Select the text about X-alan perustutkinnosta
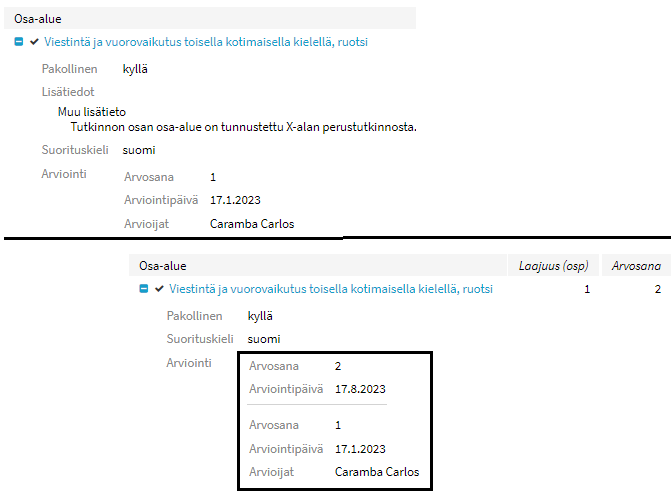Viewport: 671px width, 494px height. click(x=243, y=127)
